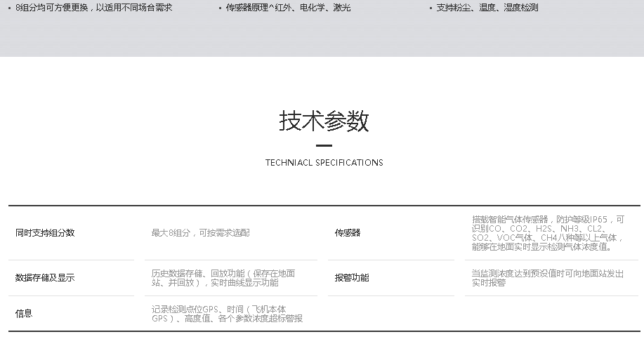Select the 数据存储及显示 row label
This screenshot has width=644, height=339.
[45, 278]
